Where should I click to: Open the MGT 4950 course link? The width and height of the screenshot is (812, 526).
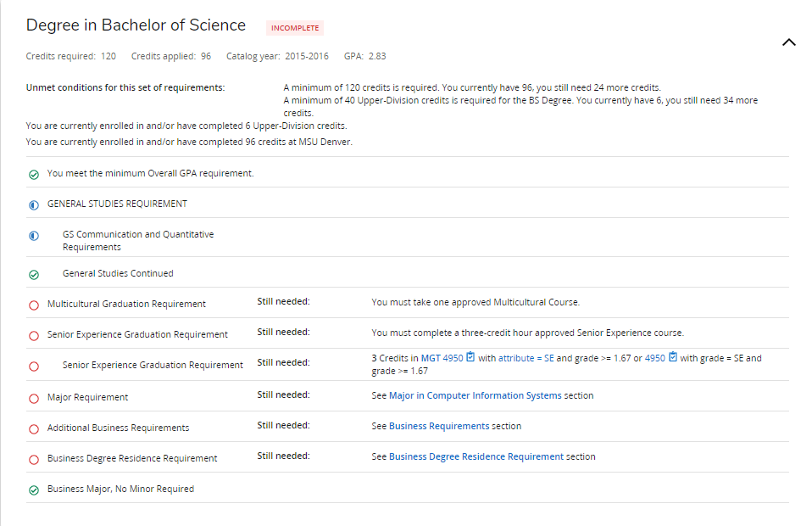click(442, 358)
